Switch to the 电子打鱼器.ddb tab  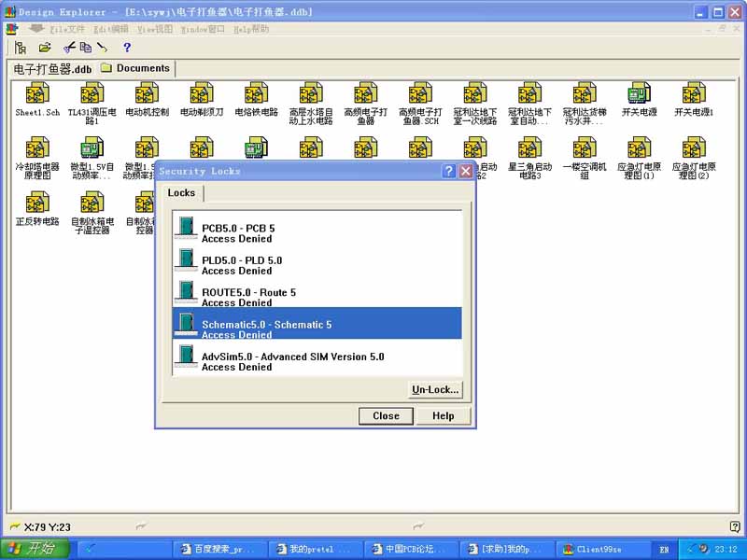pyautogui.click(x=52, y=69)
